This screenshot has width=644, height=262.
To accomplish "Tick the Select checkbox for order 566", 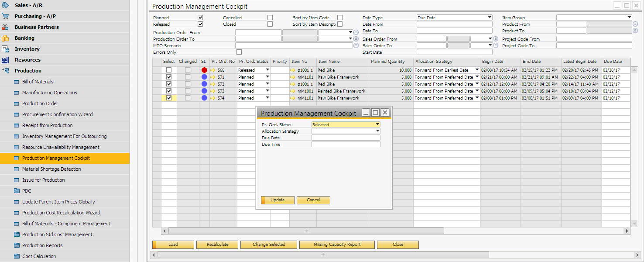I will click(169, 70).
